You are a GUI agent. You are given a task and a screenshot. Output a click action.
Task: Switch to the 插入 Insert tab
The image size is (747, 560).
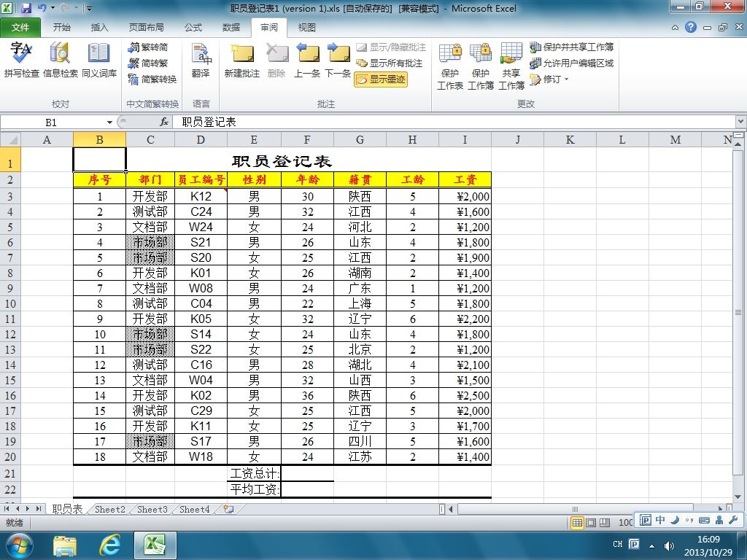(x=99, y=28)
